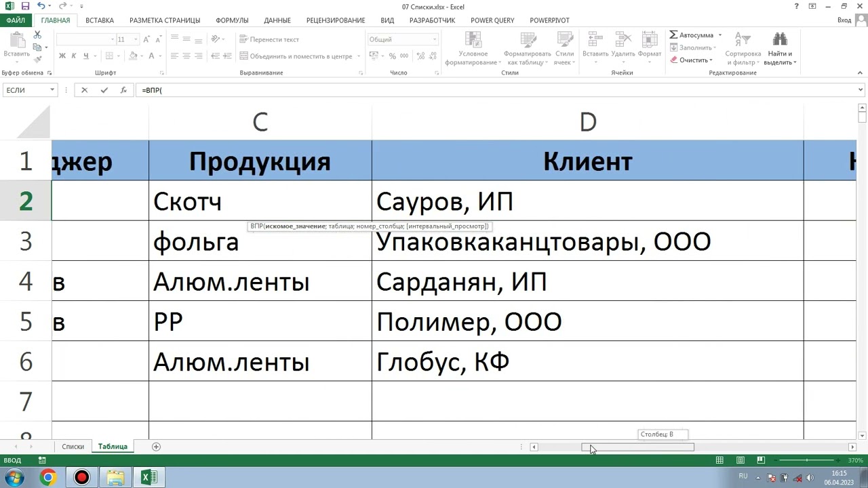This screenshot has height=488, width=868.
Task: Click the Вставить paste clipboard icon
Action: pyautogui.click(x=16, y=41)
